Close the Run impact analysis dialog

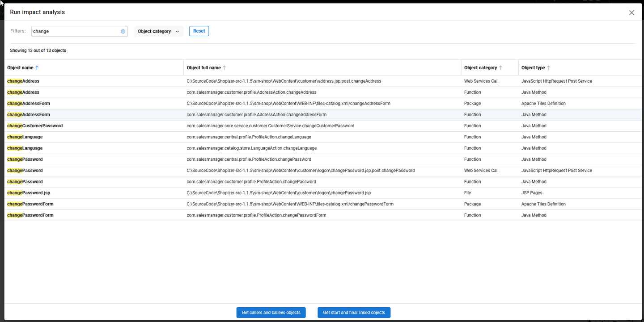pos(631,13)
